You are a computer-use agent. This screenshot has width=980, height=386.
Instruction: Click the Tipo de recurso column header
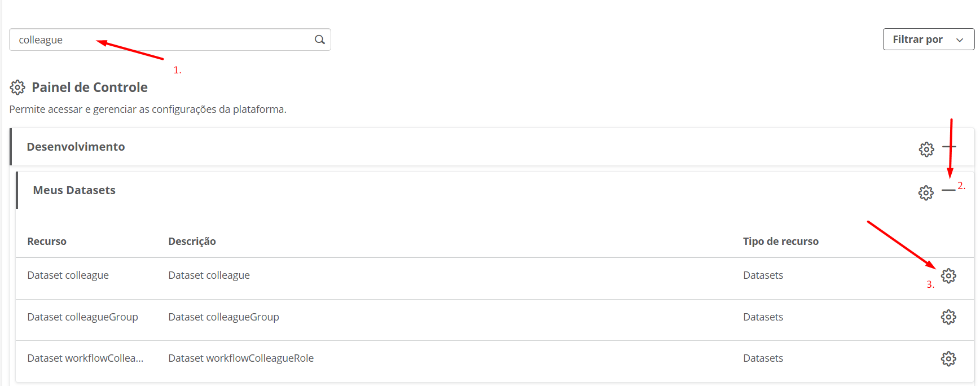(x=780, y=242)
